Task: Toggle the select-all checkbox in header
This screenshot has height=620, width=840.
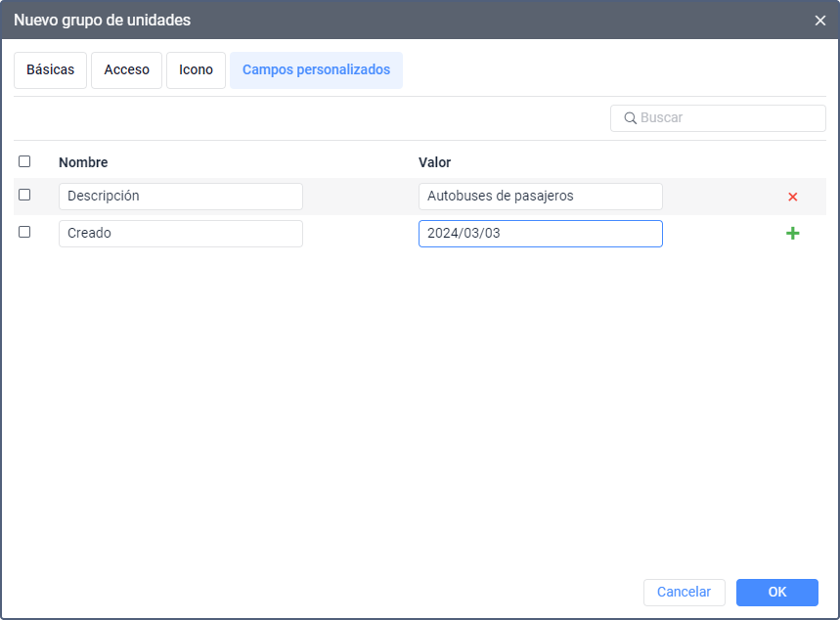Action: point(24,161)
